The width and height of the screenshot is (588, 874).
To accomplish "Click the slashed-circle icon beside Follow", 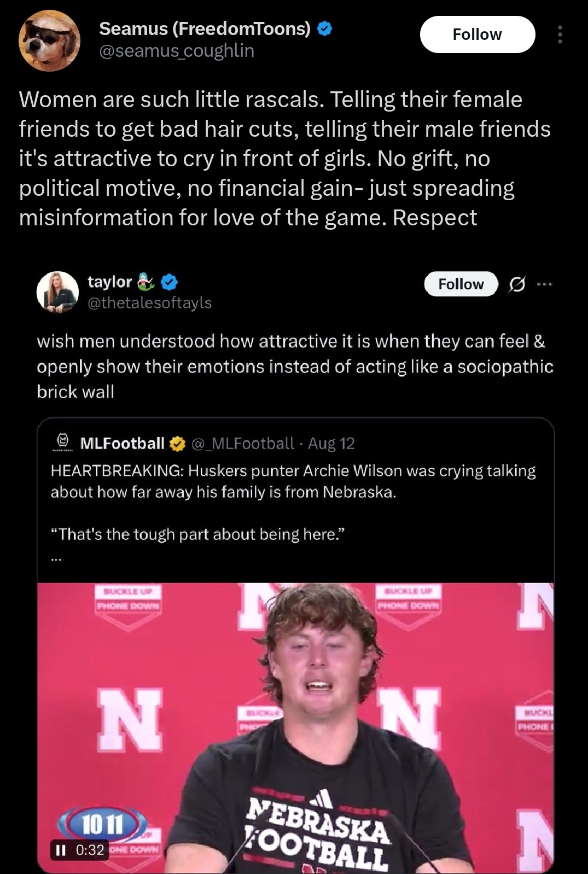I will pyautogui.click(x=517, y=284).
